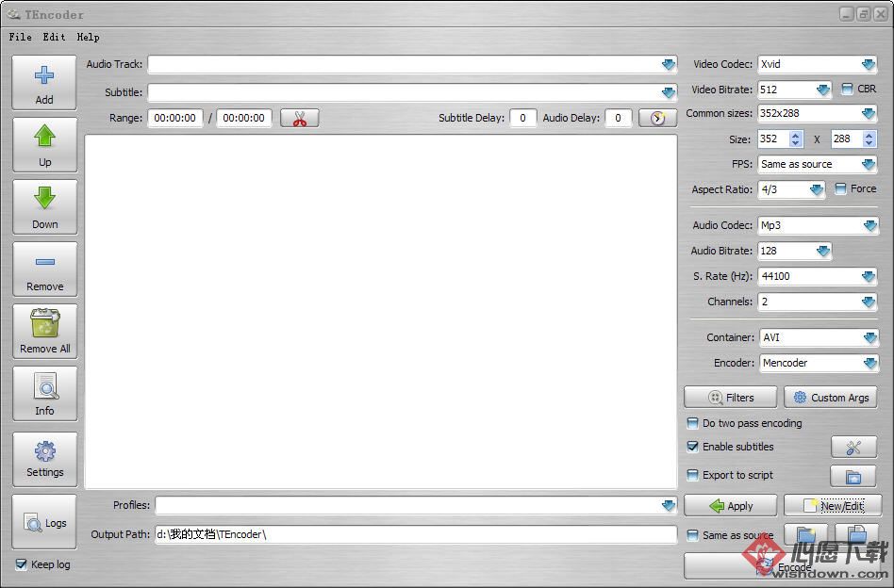Open S. Rate dropdown 44100
894x588 pixels.
point(817,276)
